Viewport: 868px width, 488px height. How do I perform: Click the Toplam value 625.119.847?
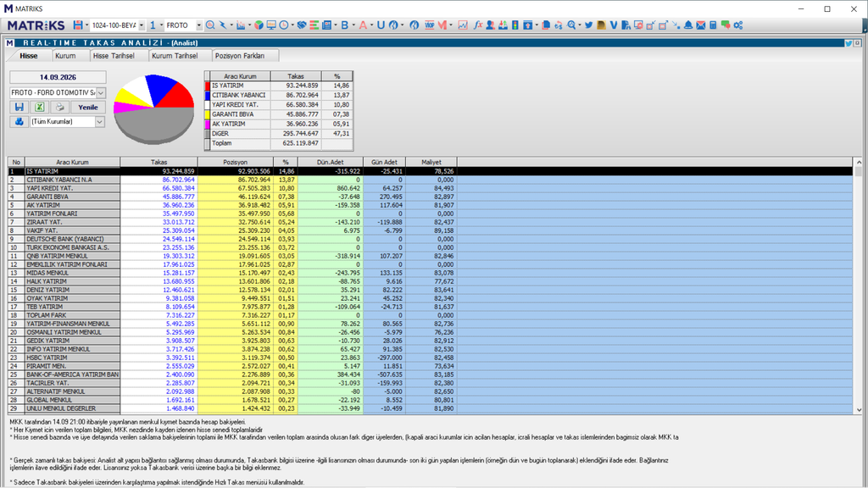pos(303,143)
